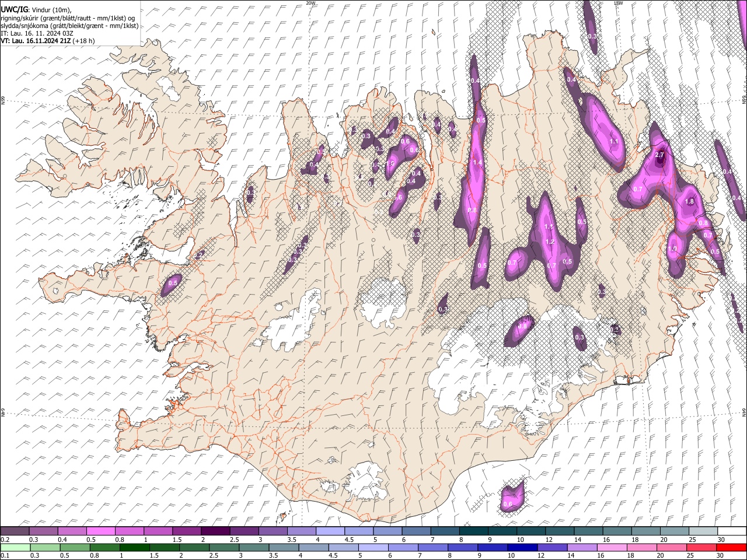This screenshot has width=747, height=560.
Task: Pick the lower-row green swatch starting at 0.8
Action: click(x=105, y=547)
